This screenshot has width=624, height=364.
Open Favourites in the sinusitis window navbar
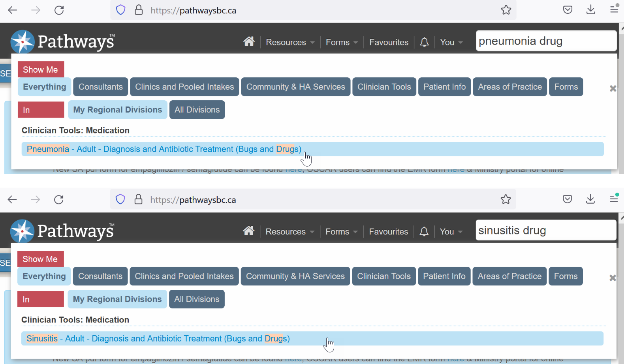coord(388,232)
